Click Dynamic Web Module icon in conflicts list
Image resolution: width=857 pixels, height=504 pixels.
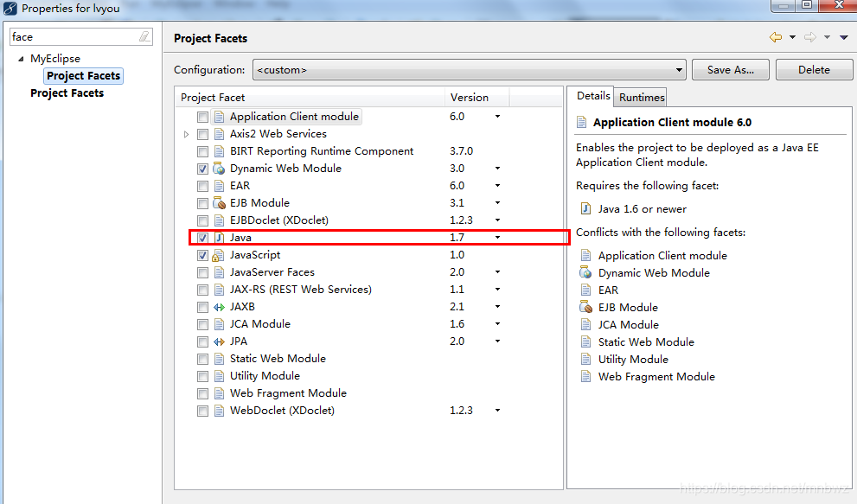pyautogui.click(x=585, y=273)
